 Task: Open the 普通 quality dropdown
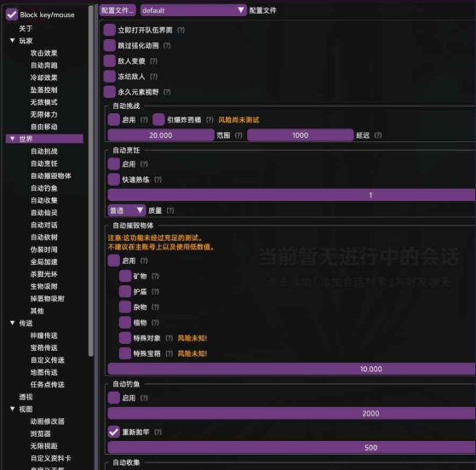127,210
